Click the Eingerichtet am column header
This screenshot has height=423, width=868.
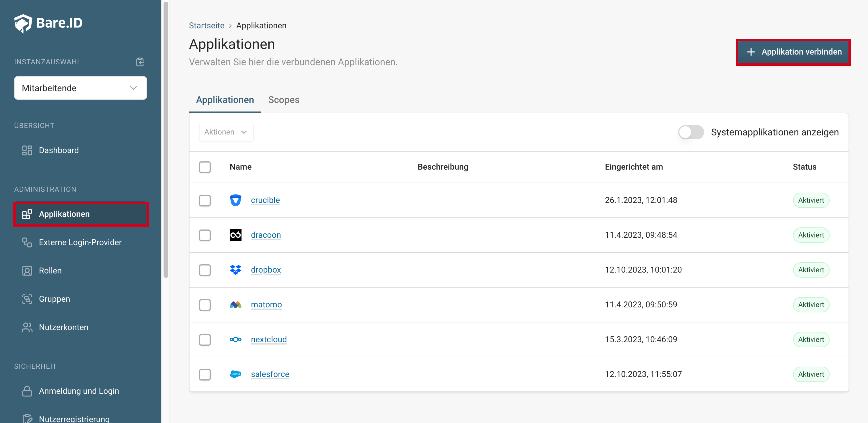[x=634, y=167]
